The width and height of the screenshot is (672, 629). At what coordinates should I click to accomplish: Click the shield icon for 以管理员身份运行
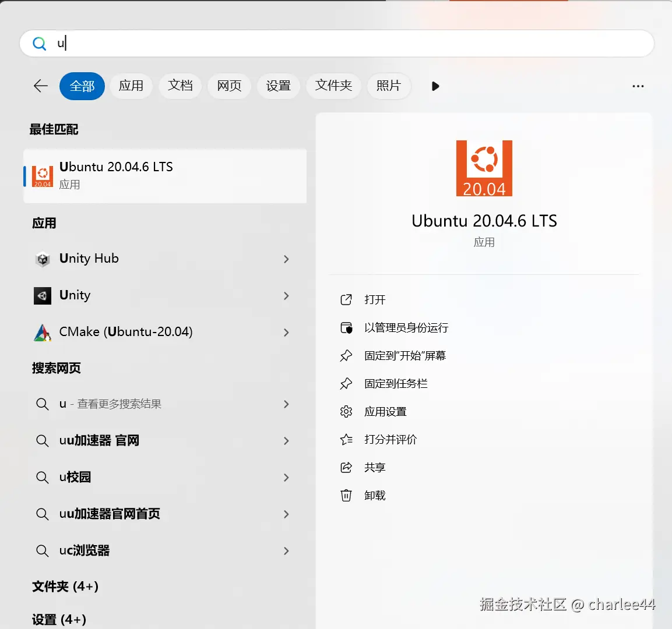pyautogui.click(x=347, y=327)
